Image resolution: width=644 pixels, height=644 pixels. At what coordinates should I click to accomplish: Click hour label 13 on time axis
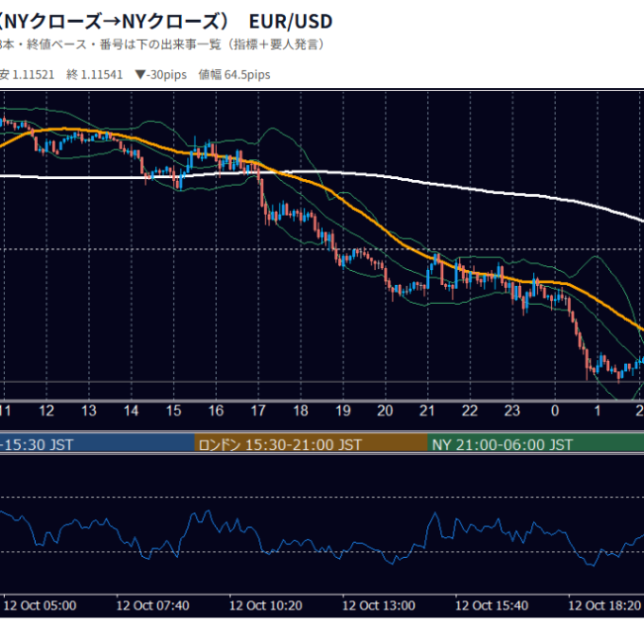(x=89, y=411)
